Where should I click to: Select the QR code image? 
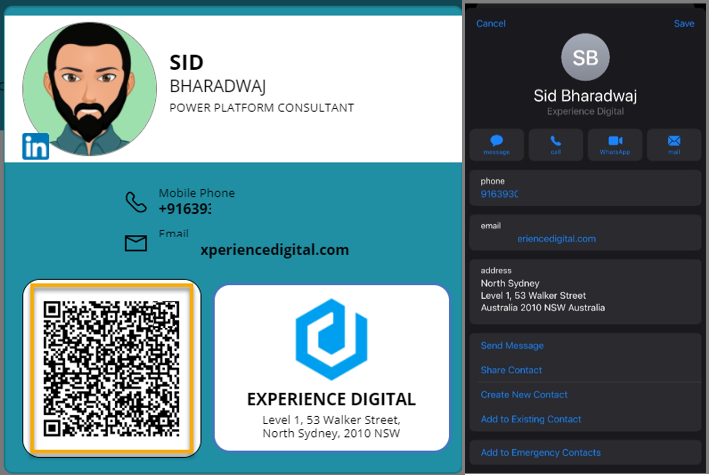(111, 368)
